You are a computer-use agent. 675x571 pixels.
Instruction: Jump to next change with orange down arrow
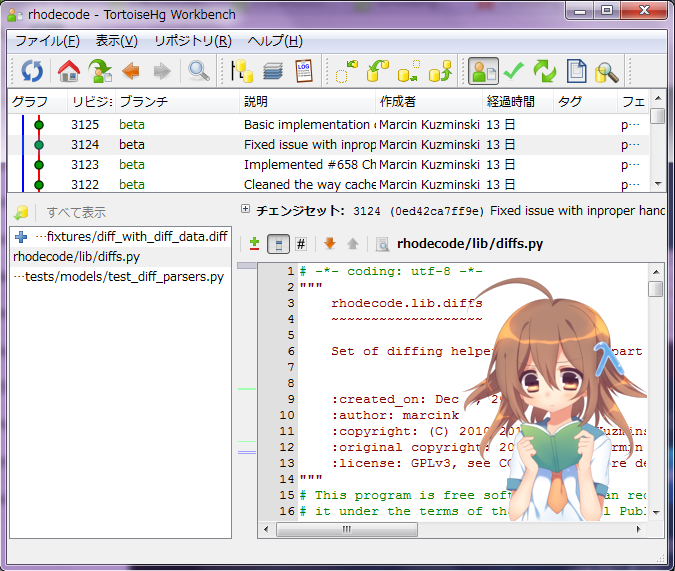(330, 244)
